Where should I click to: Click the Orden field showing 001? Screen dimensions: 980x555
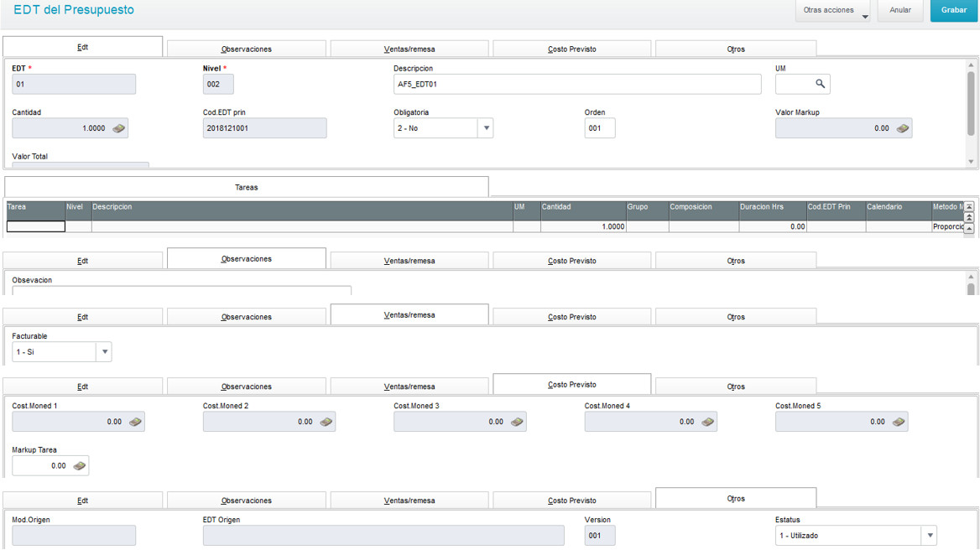[x=599, y=128]
